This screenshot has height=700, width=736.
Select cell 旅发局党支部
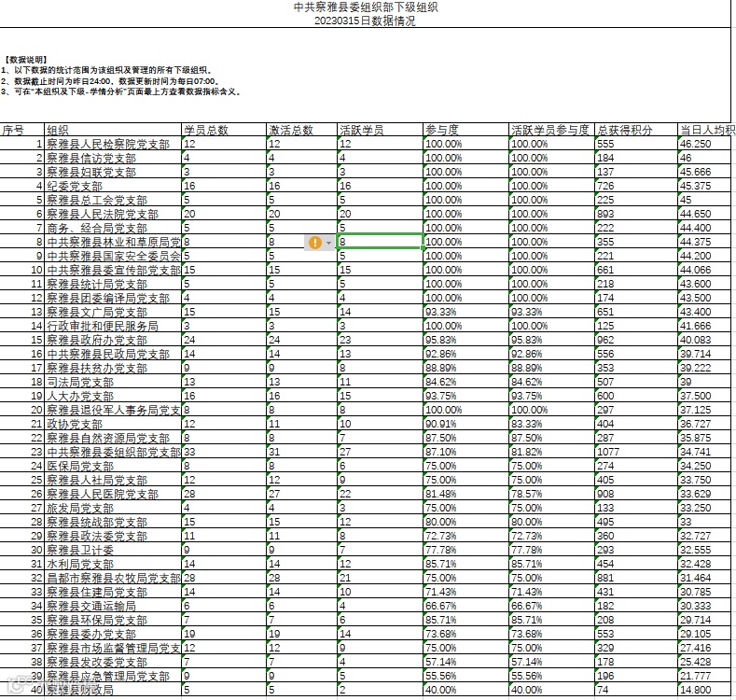click(x=113, y=508)
